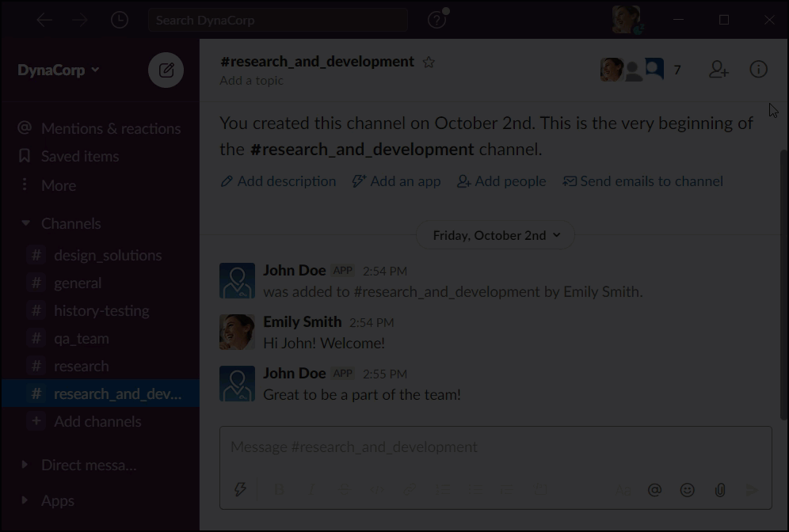Go forward in history with right arrow
Image resolution: width=789 pixels, height=532 pixels.
point(81,20)
